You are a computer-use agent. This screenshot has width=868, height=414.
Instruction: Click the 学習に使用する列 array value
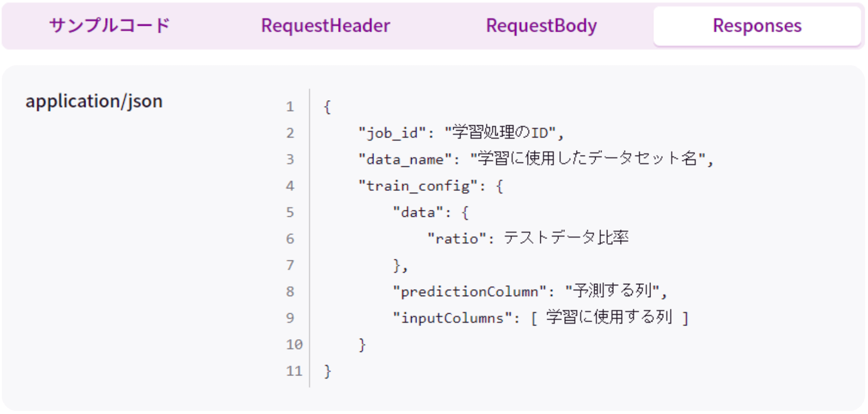[609, 317]
